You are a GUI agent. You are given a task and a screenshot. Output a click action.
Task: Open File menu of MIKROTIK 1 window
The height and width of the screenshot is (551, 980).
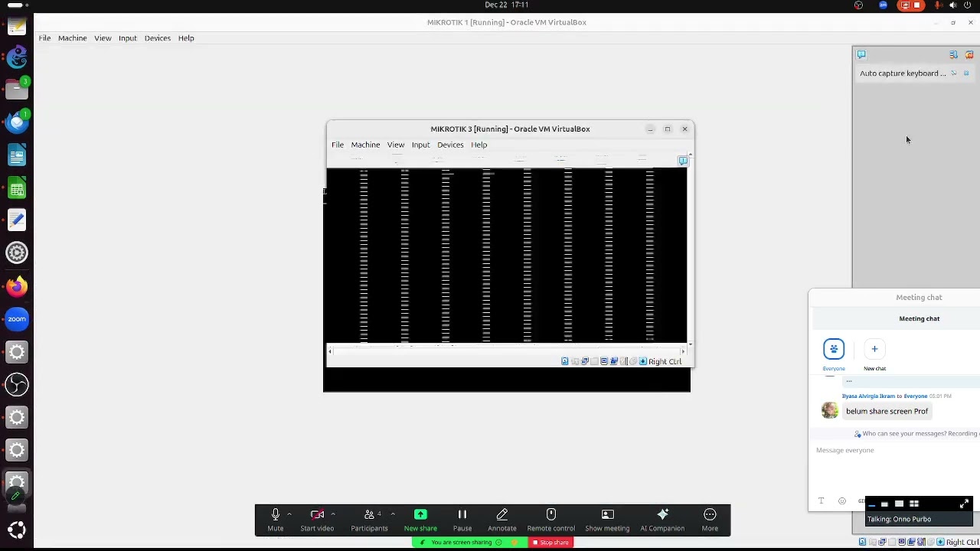pyautogui.click(x=44, y=38)
